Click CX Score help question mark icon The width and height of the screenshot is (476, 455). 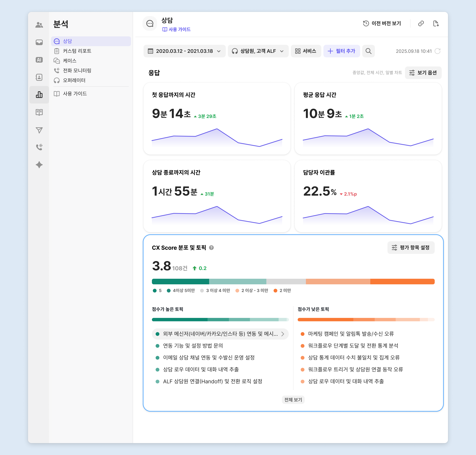pyautogui.click(x=211, y=248)
